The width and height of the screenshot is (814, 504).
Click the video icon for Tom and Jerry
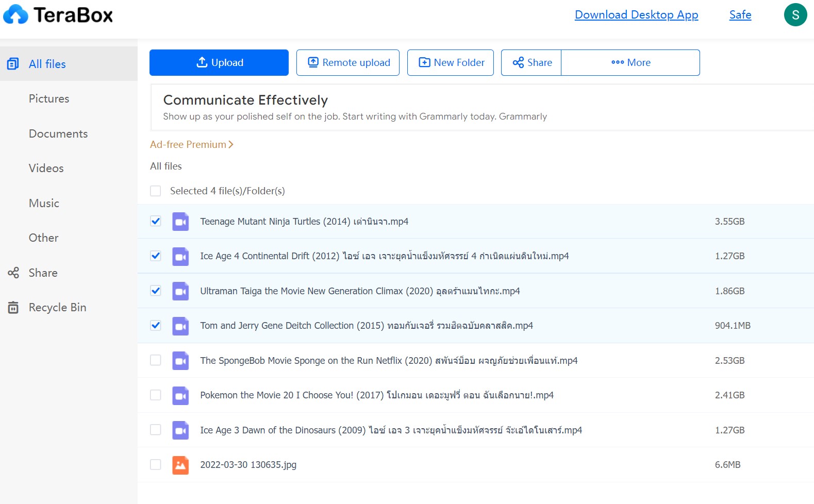pyautogui.click(x=180, y=326)
